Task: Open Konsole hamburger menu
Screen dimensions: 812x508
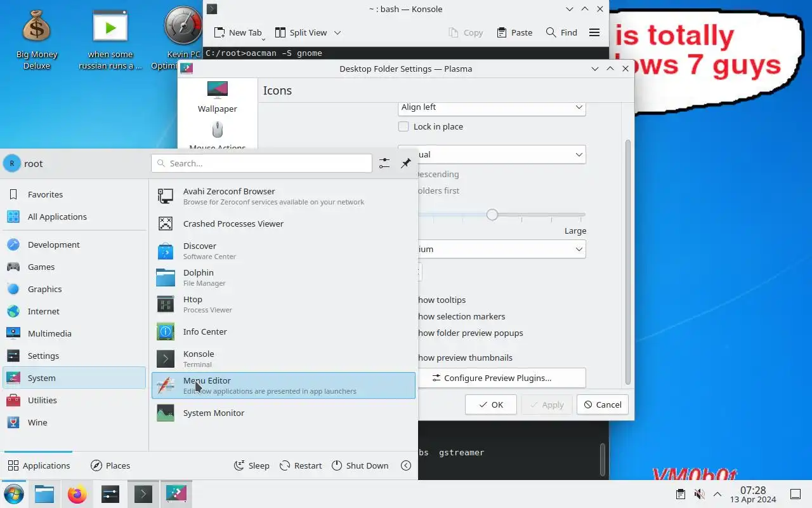Action: 594,32
